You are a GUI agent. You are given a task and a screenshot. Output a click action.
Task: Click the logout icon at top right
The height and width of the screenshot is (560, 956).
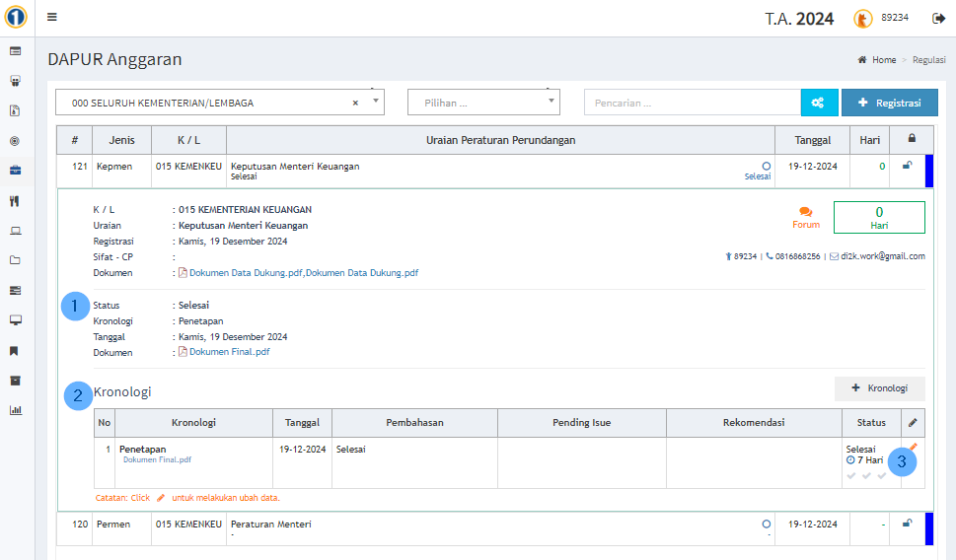[938, 18]
